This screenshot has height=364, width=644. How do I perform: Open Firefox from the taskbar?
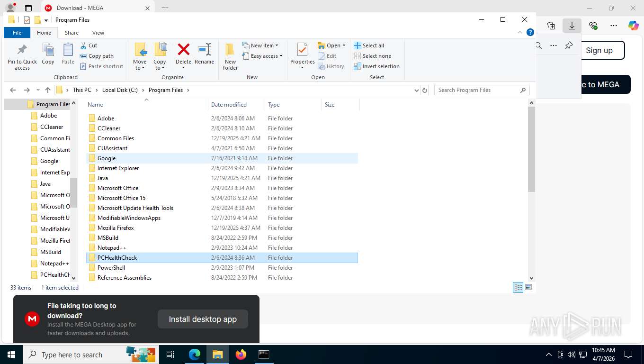point(241,354)
